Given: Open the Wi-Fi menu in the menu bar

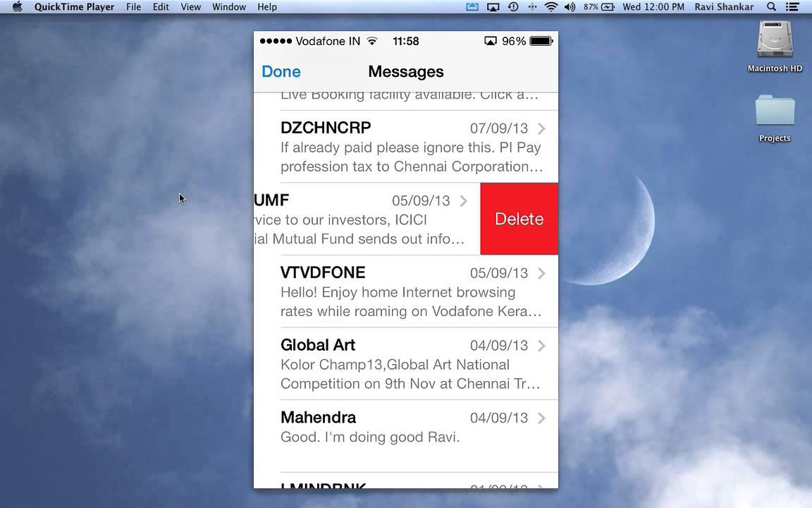Looking at the screenshot, I should tap(551, 7).
